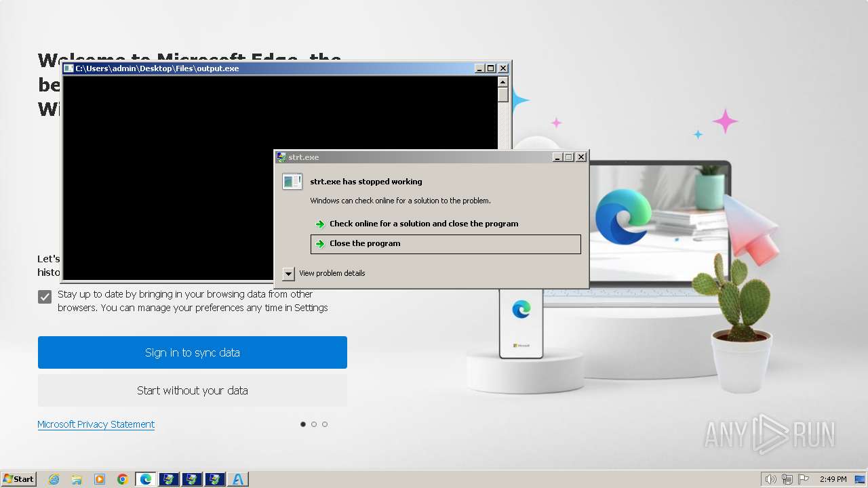Image resolution: width=868 pixels, height=488 pixels.
Task: Launch Windows Media Player taskbar icon
Action: pos(100,479)
